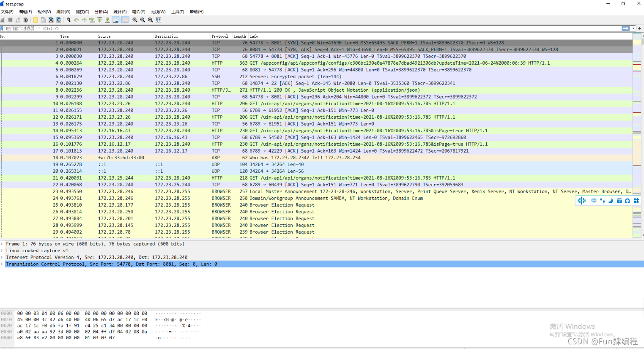The width and height of the screenshot is (644, 349).
Task: Expand Linux cooked capture v1 node
Action: (2, 251)
